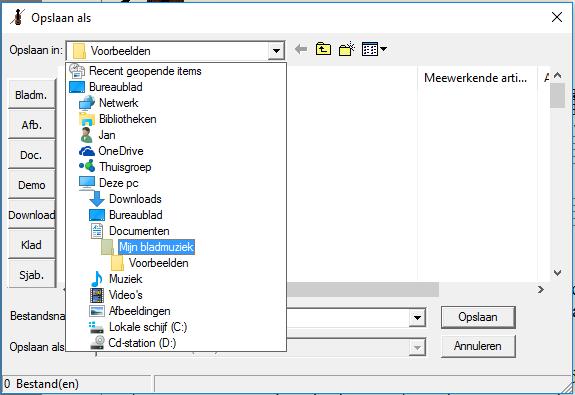Click the Meewerkende arti... column header
Screen dimensions: 575x395
[x=476, y=78]
